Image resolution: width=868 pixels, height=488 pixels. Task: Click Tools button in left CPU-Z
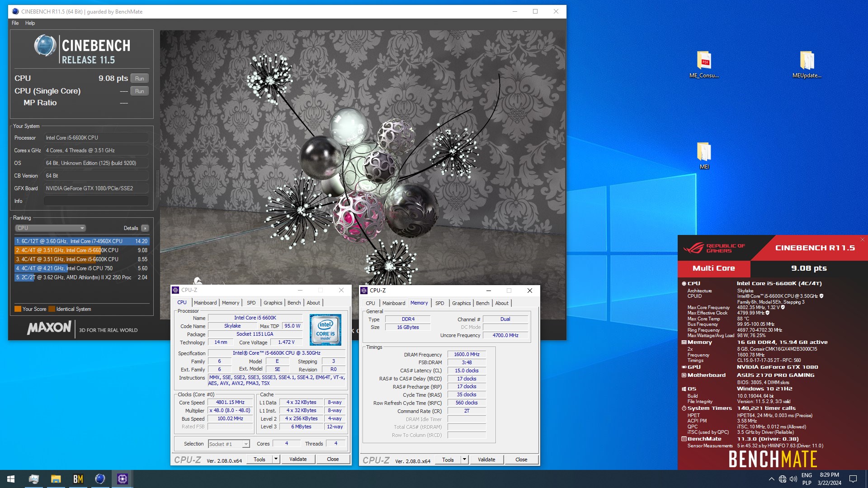click(259, 460)
